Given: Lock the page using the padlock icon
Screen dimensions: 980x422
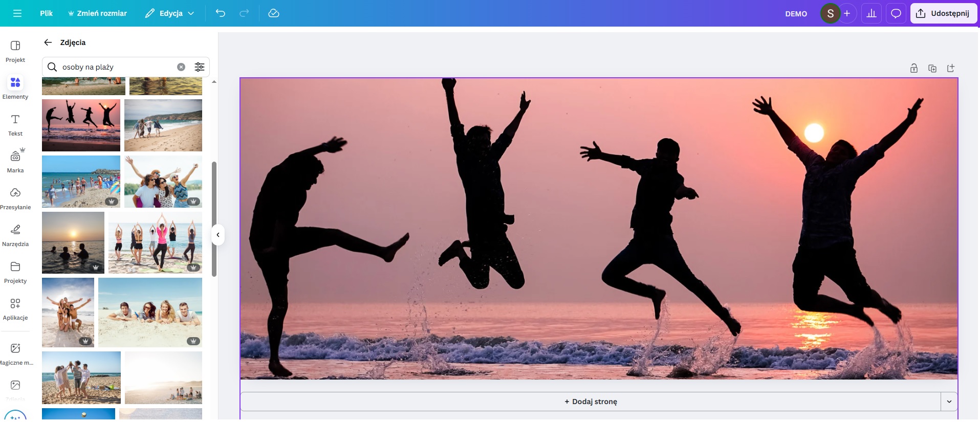Looking at the screenshot, I should [x=913, y=69].
